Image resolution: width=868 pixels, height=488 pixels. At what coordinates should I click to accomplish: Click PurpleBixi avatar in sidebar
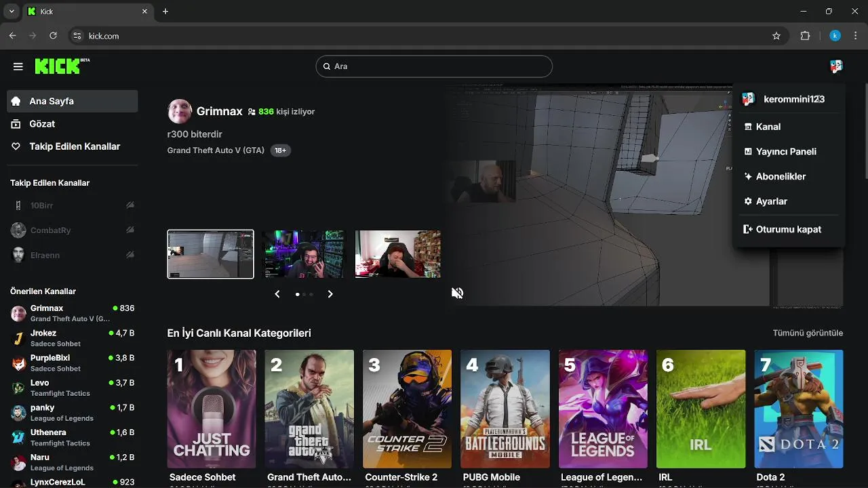[18, 363]
